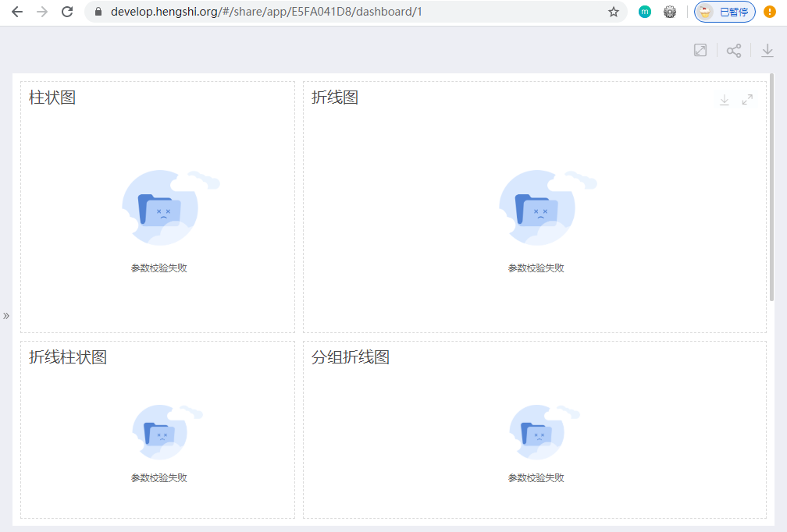Go back to the previous page
Viewport: 787px width, 532px height.
[x=17, y=12]
